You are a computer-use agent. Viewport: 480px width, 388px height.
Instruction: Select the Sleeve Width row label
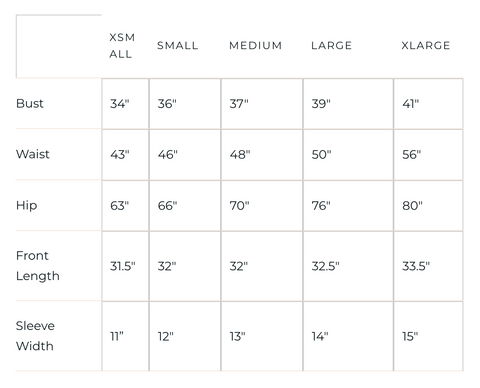35,336
